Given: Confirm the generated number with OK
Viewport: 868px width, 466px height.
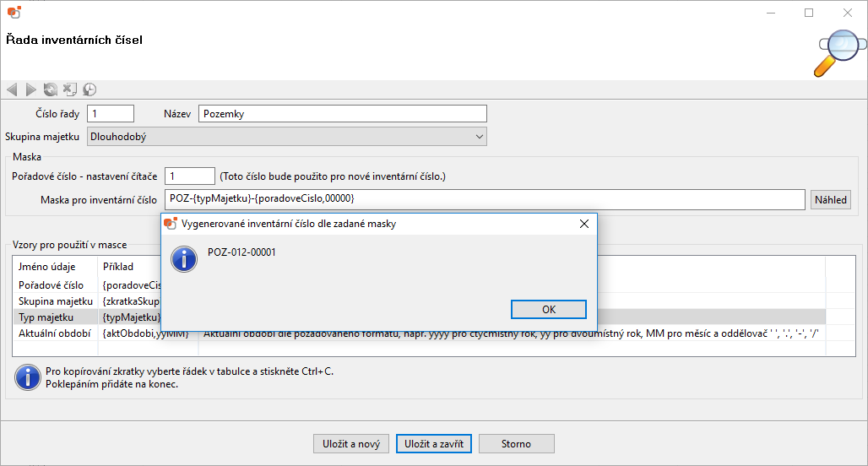Looking at the screenshot, I should 549,309.
